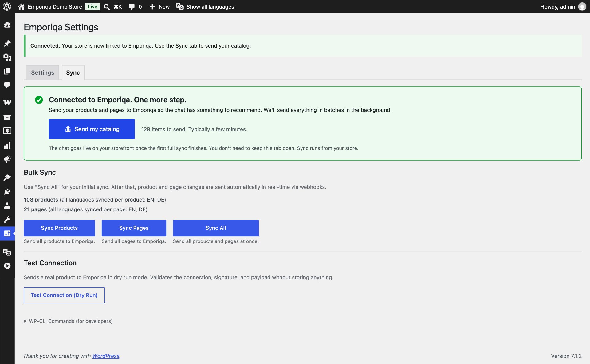Switch to the Settings tab
The image size is (590, 364).
pos(43,72)
